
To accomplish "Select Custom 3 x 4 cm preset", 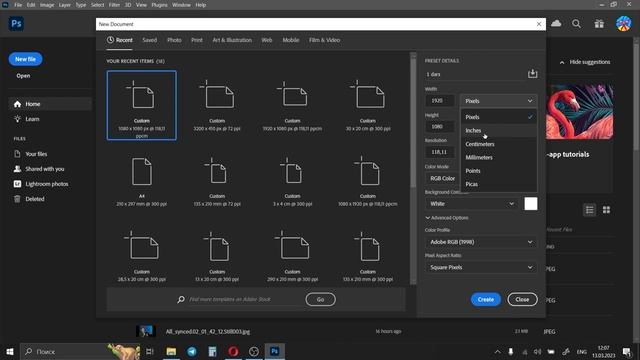I will point(292,181).
